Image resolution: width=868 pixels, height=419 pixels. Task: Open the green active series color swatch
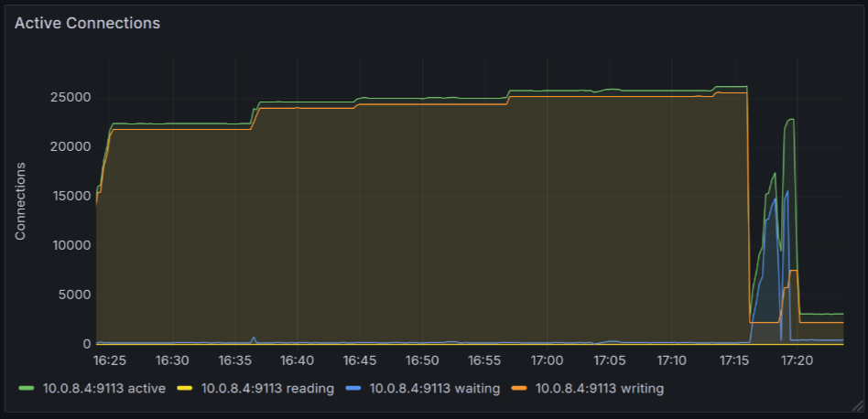(25, 389)
